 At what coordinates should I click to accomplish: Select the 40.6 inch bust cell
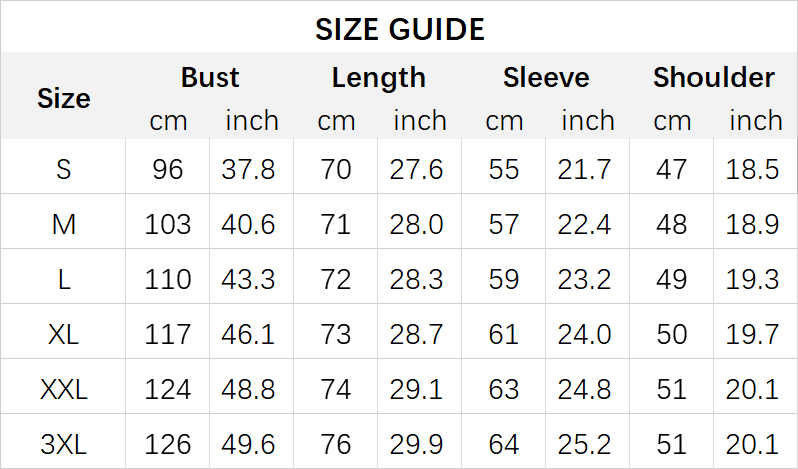click(249, 224)
